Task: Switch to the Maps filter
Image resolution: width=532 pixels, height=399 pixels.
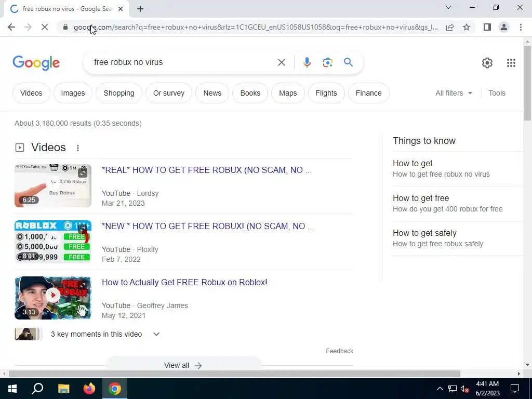Action: click(x=288, y=93)
